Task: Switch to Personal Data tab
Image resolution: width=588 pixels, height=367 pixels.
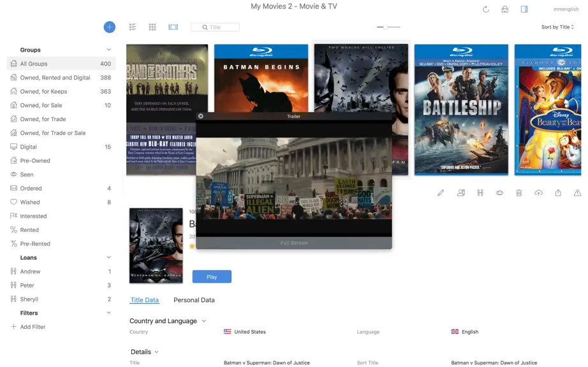Action: [x=194, y=300]
